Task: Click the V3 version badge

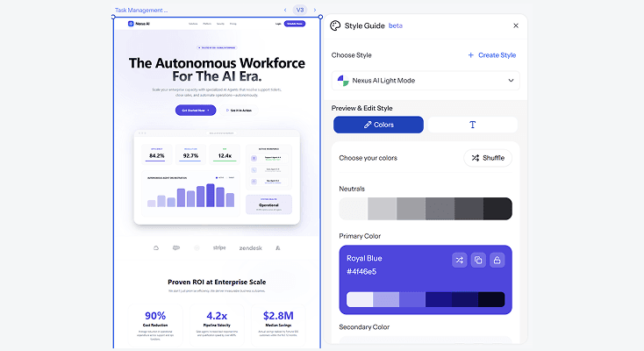Action: pos(300,10)
